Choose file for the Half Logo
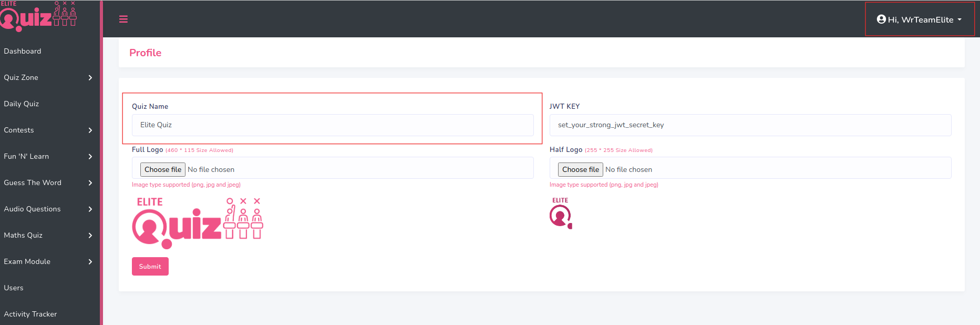 580,169
